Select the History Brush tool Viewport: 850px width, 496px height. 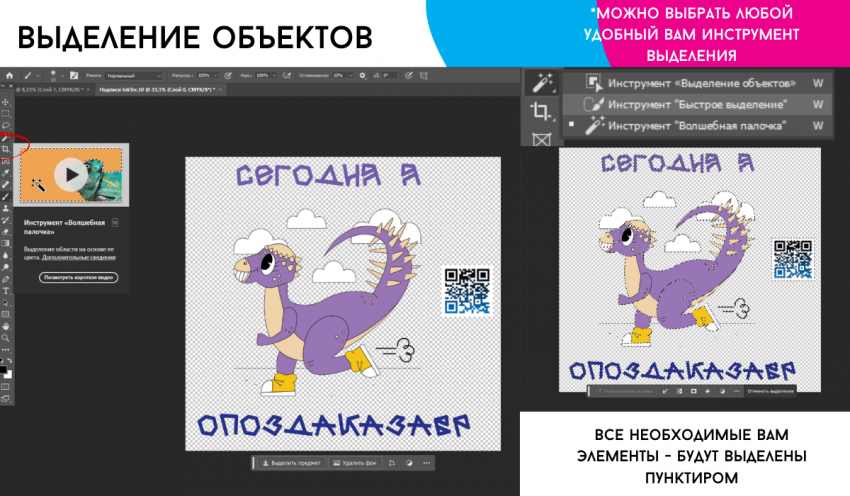tap(5, 220)
